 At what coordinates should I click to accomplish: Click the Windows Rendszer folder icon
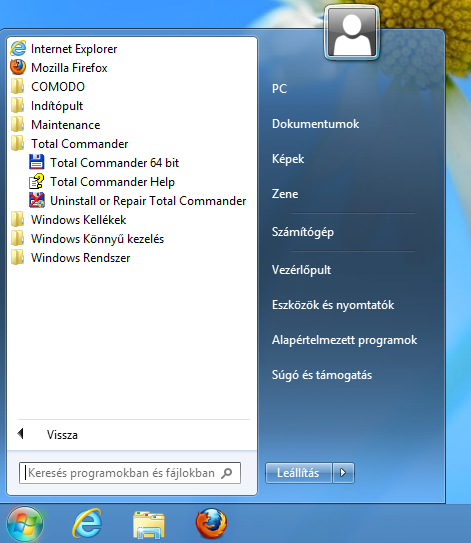click(17, 257)
